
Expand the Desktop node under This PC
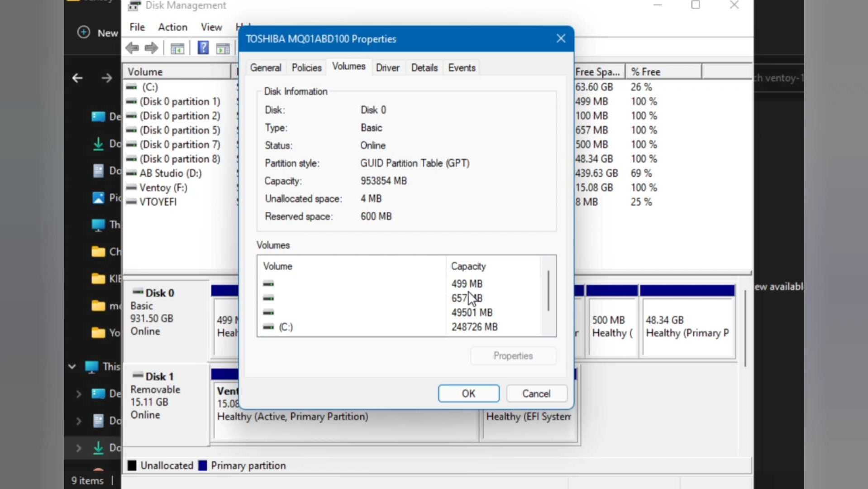point(78,394)
